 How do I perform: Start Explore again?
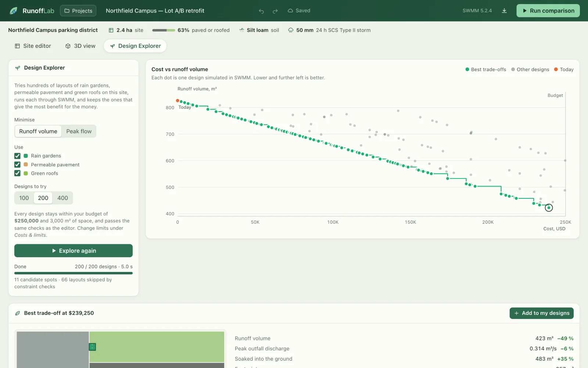coord(73,251)
